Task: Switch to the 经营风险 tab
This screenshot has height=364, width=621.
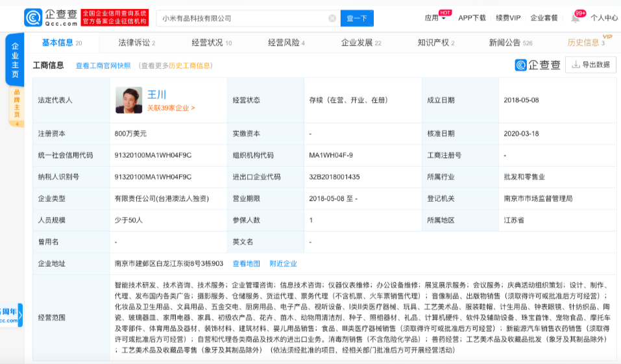Action: [286, 43]
